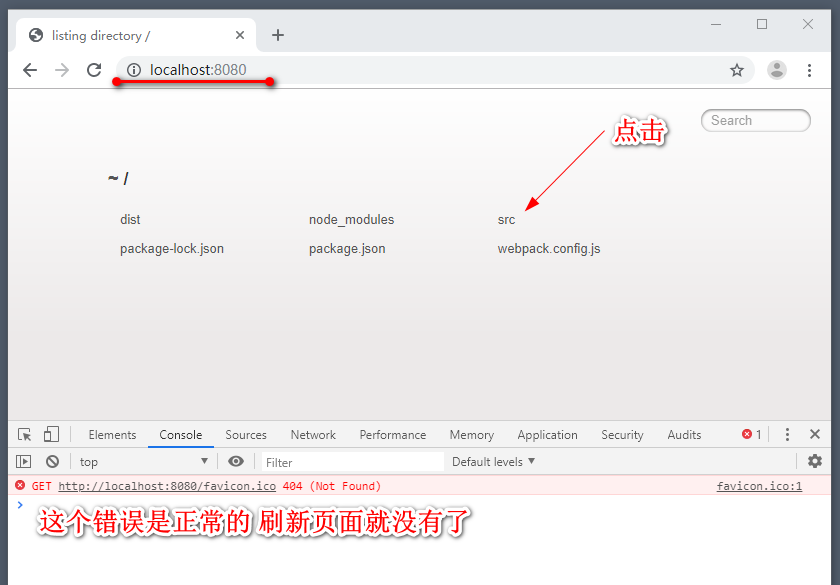Select the inspect element tool in DevTools
Viewport: 840px width, 585px height.
pyautogui.click(x=24, y=434)
